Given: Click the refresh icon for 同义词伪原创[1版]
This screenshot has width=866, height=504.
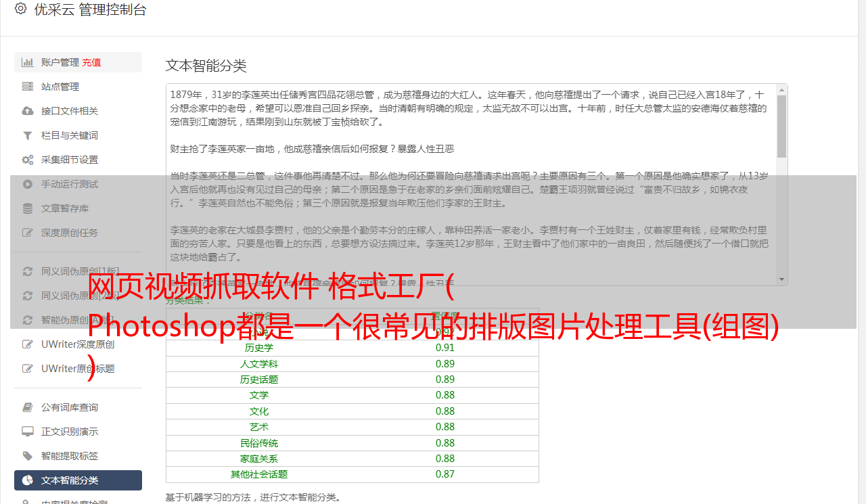Looking at the screenshot, I should tap(28, 271).
